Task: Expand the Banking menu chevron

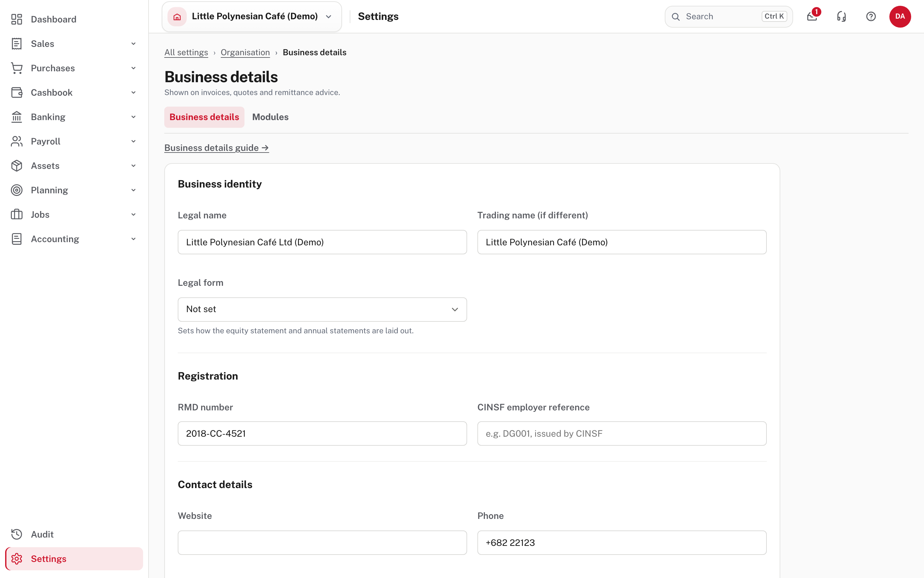Action: (133, 117)
